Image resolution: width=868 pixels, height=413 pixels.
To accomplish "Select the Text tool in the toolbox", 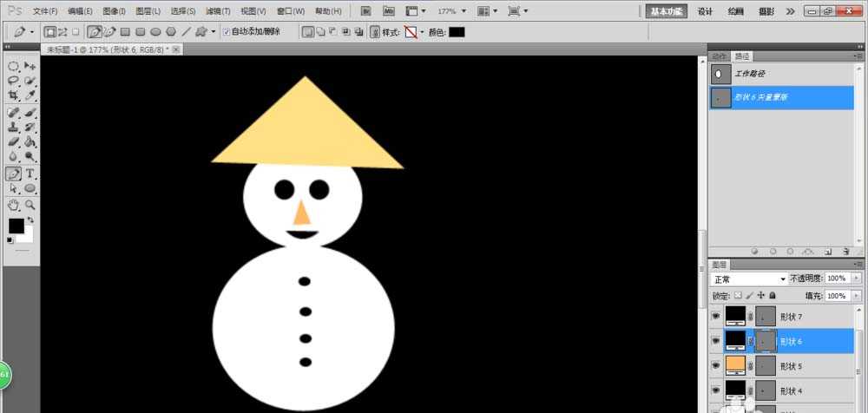I will coord(30,173).
